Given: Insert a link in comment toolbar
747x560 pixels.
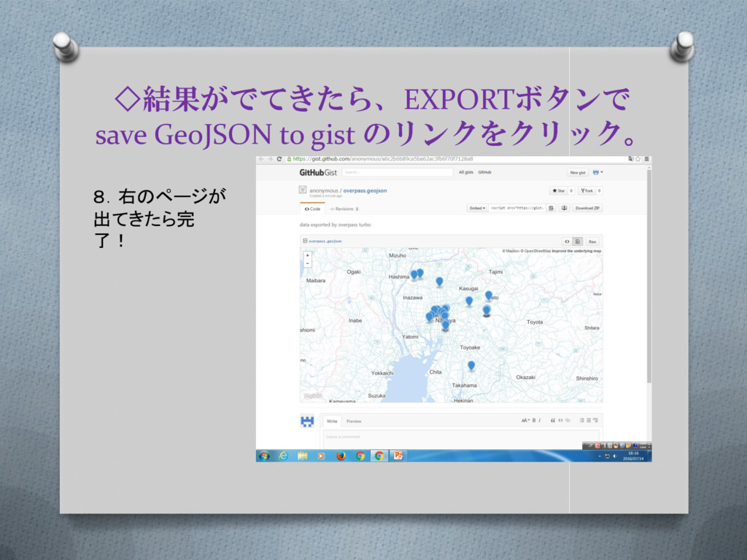Looking at the screenshot, I should pyautogui.click(x=568, y=421).
